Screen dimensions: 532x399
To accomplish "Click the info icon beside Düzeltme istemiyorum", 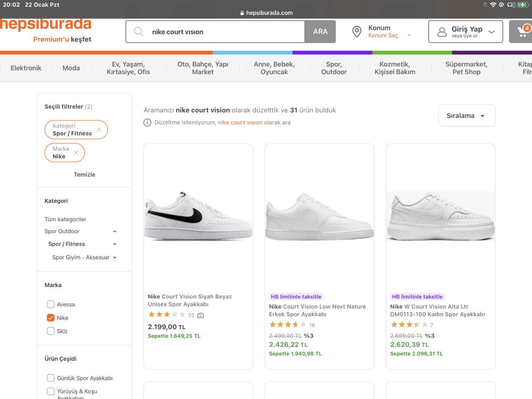I will (x=147, y=123).
